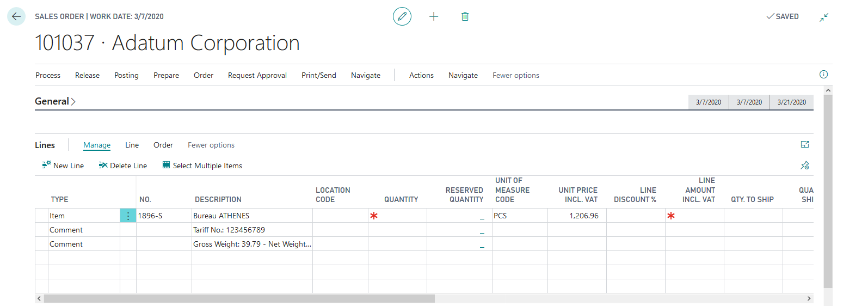The width and height of the screenshot is (868, 306).
Task: Click the 1896-S item number cell
Action: [164, 216]
